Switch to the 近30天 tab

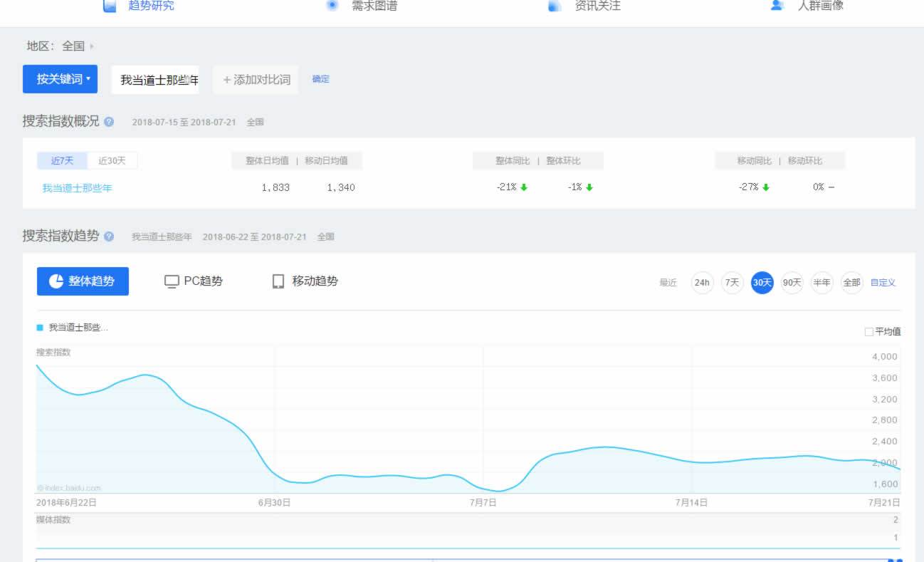coord(112,161)
